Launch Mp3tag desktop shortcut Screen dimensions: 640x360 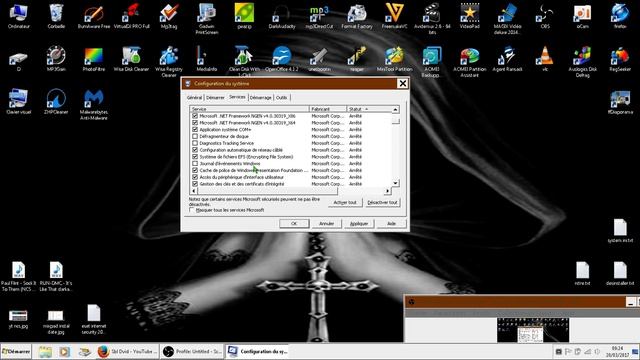169,16
